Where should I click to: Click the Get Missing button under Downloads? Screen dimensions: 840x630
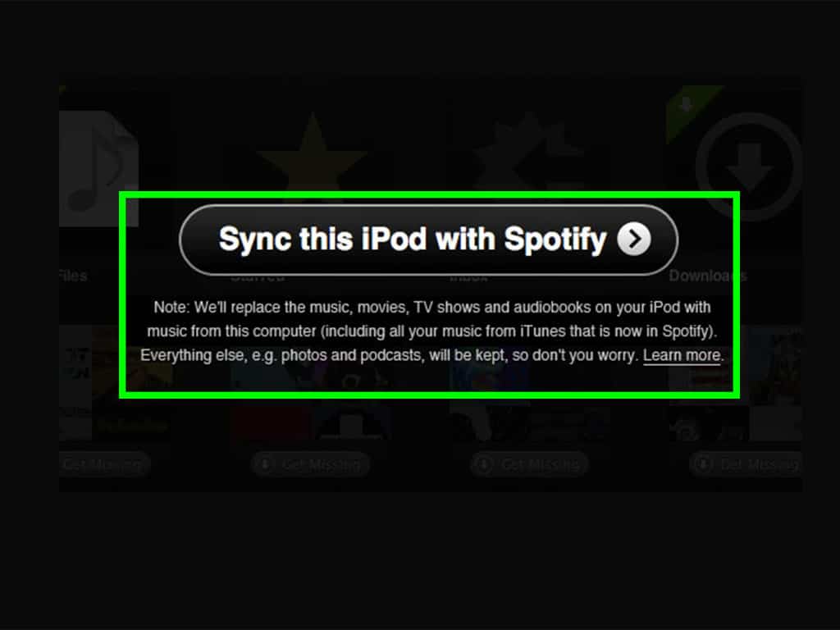click(x=746, y=464)
